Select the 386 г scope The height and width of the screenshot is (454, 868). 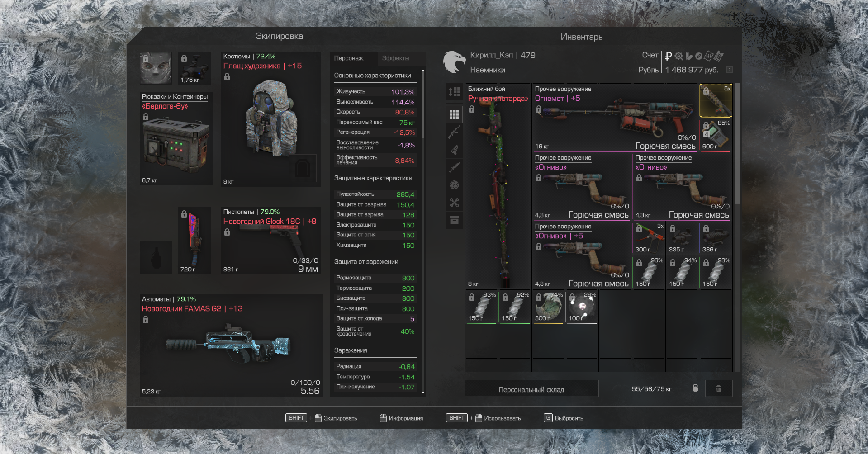pyautogui.click(x=716, y=238)
